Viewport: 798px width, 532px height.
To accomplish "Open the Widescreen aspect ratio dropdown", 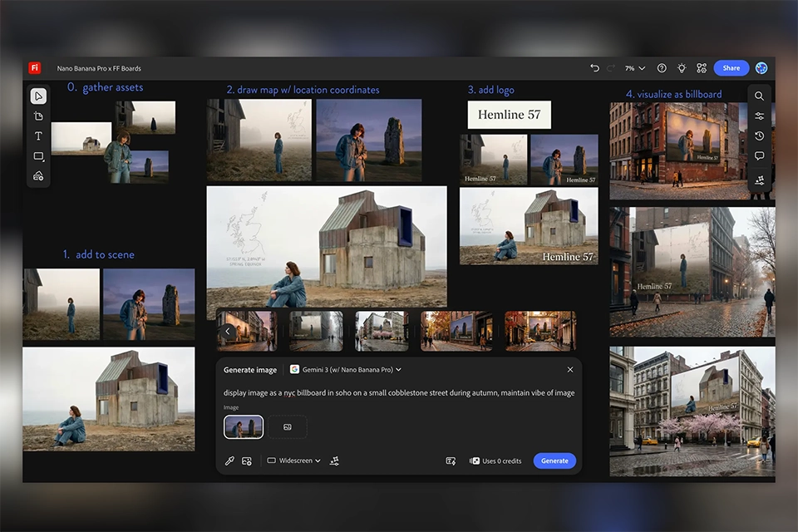I will [294, 461].
